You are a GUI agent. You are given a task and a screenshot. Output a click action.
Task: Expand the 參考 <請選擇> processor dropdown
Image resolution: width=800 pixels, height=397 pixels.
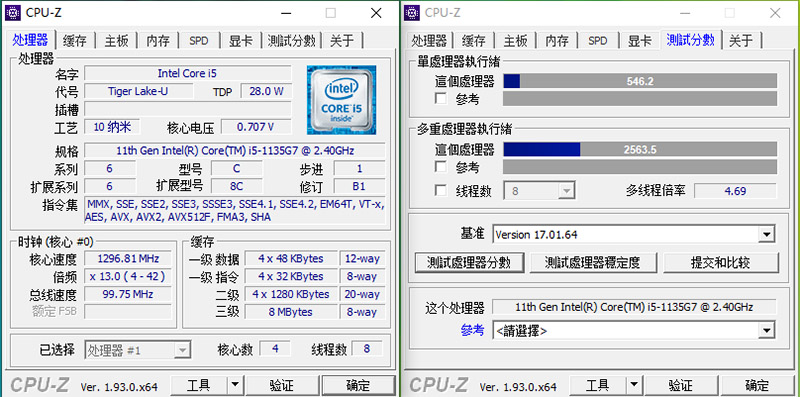[766, 331]
